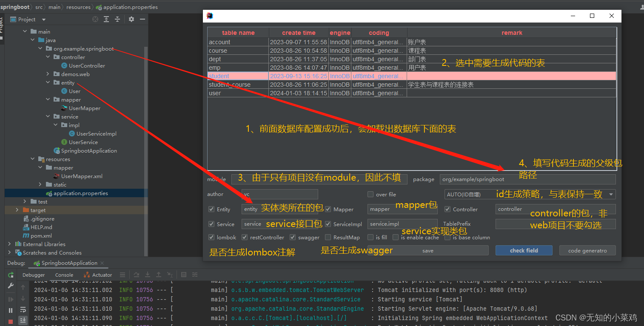
Task: Pause the program in Debug panel
Action: coord(11,310)
